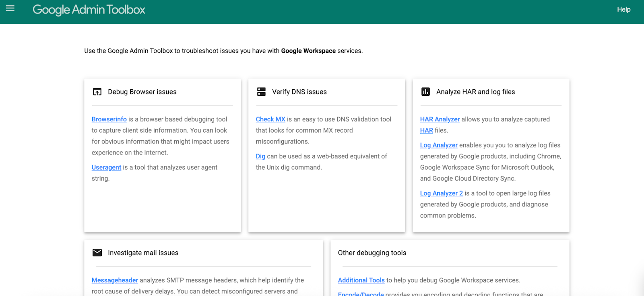Screen dimensions: 644x296
Task: Open the first Log Analyzer link
Action: pos(439,145)
